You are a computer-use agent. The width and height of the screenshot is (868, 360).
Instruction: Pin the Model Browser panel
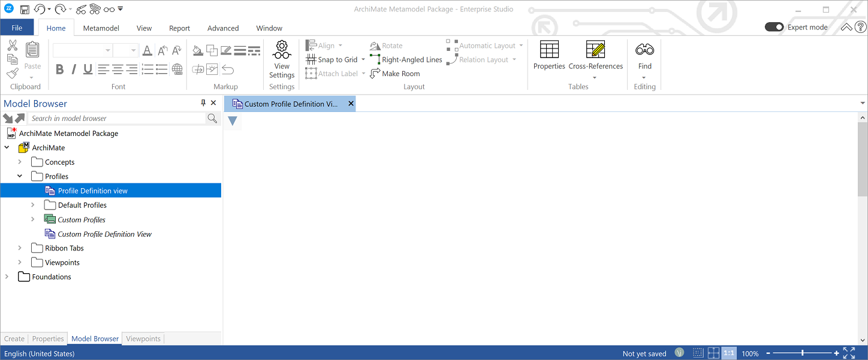tap(203, 103)
